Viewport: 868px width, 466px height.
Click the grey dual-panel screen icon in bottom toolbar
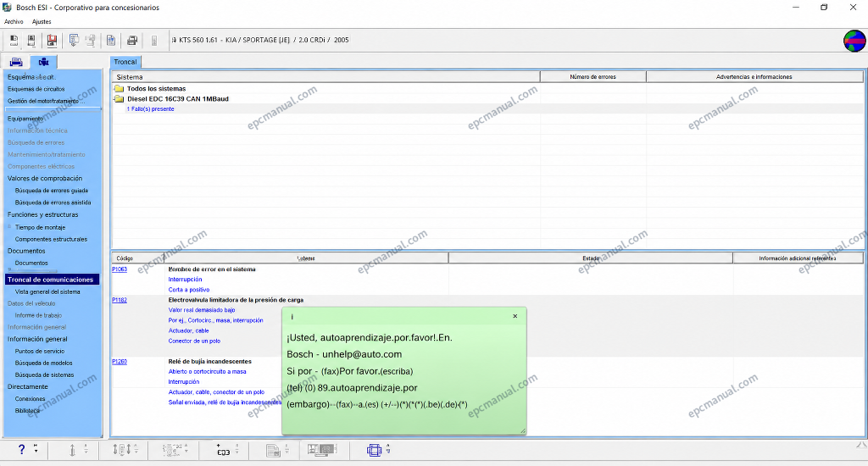coord(322,450)
